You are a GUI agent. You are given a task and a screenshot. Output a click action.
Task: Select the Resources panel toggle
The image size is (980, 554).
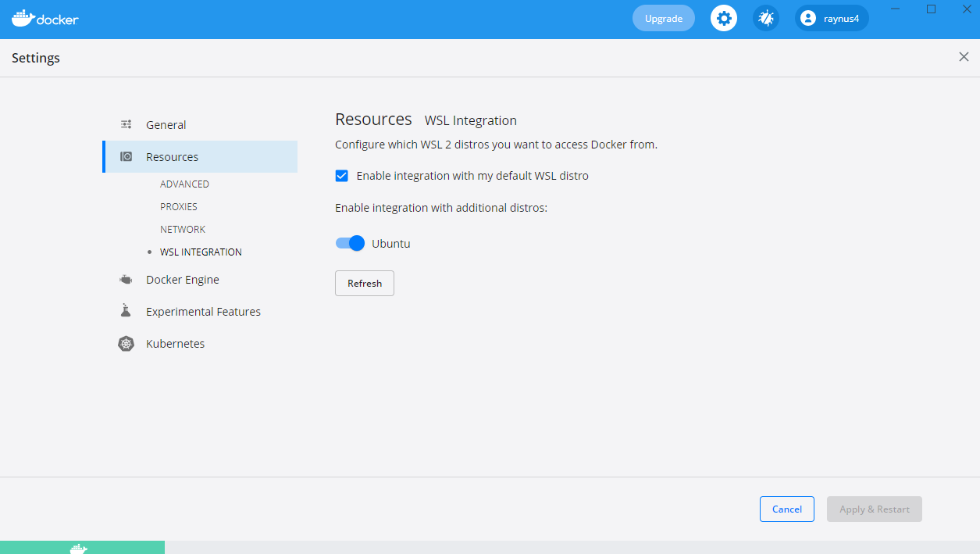click(126, 156)
